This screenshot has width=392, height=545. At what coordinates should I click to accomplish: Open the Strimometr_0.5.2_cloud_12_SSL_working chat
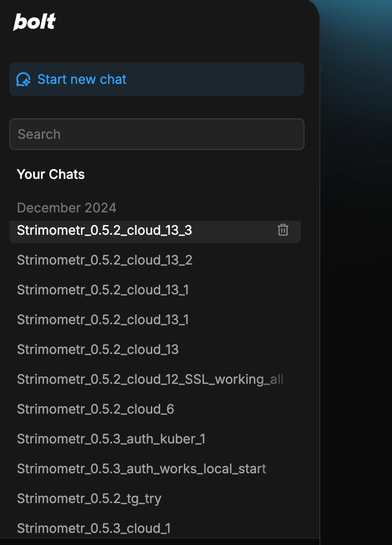tap(150, 379)
